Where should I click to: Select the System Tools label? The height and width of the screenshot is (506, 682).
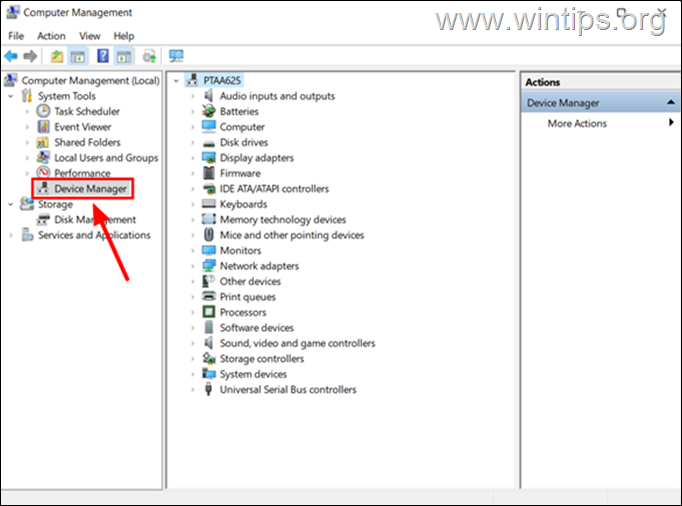pos(67,96)
